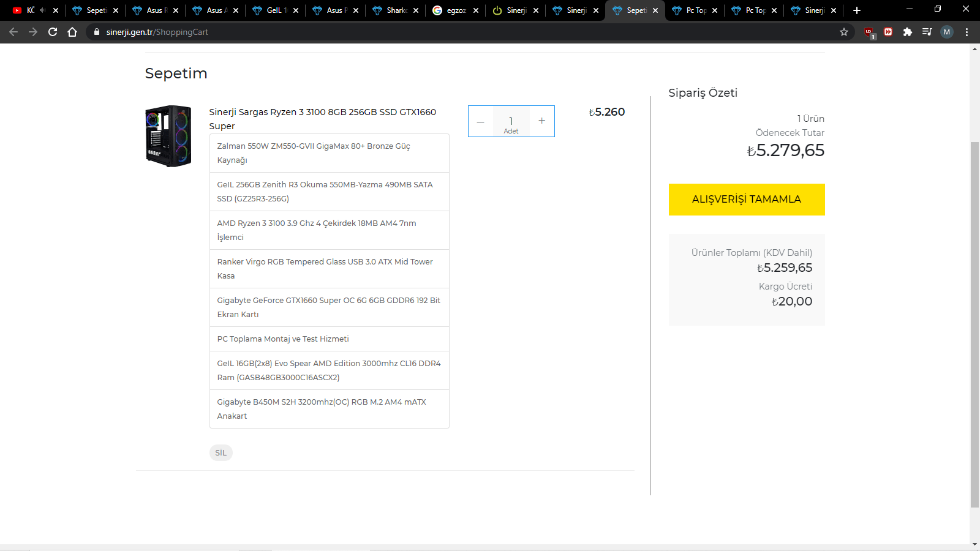Screen dimensions: 980x551
Task: Close the GeIL tab
Action: [x=296, y=10]
